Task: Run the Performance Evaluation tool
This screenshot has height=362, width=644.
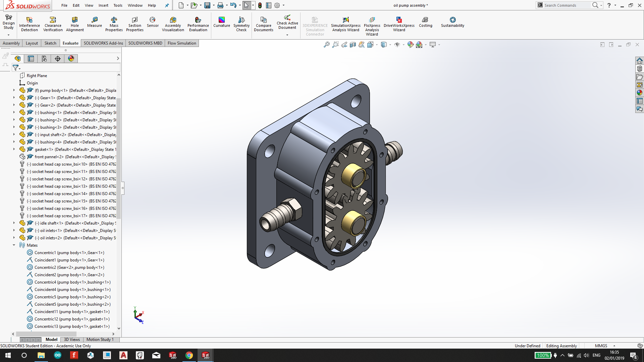Action: click(x=198, y=24)
